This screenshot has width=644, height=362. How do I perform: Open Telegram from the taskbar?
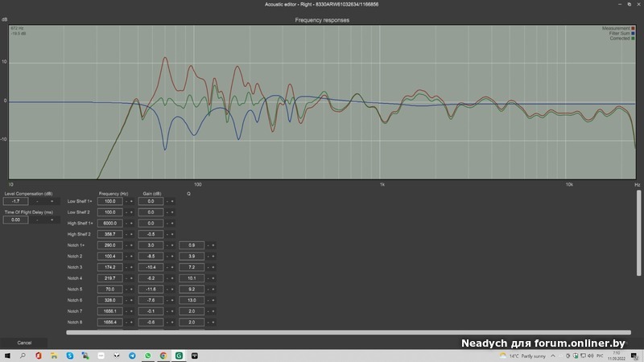[x=132, y=356]
